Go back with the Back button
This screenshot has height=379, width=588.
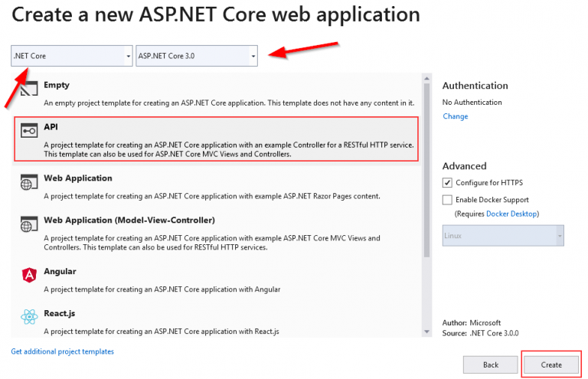click(490, 364)
